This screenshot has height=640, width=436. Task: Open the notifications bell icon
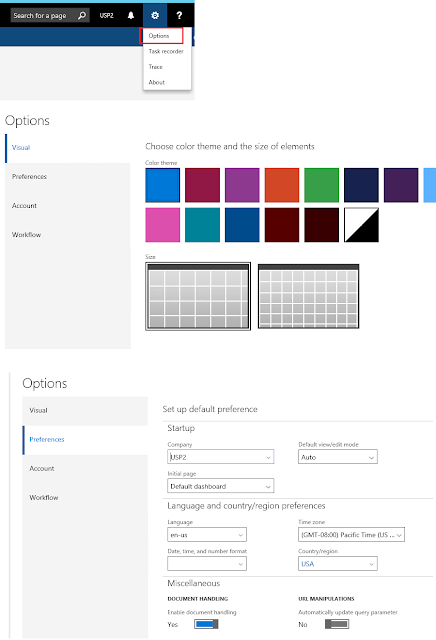coord(131,16)
